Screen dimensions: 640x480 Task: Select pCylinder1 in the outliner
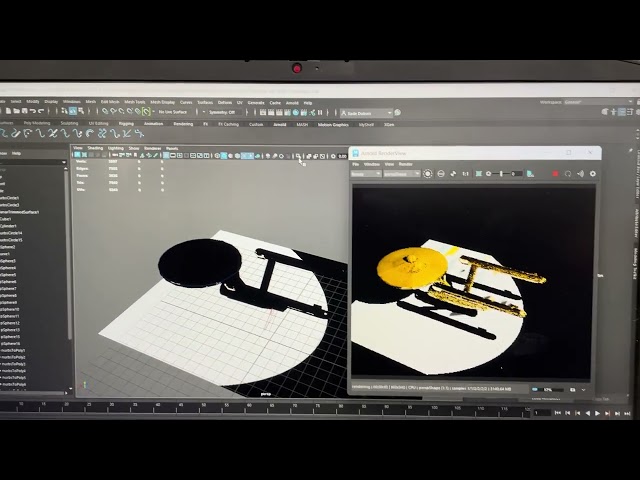(x=9, y=226)
